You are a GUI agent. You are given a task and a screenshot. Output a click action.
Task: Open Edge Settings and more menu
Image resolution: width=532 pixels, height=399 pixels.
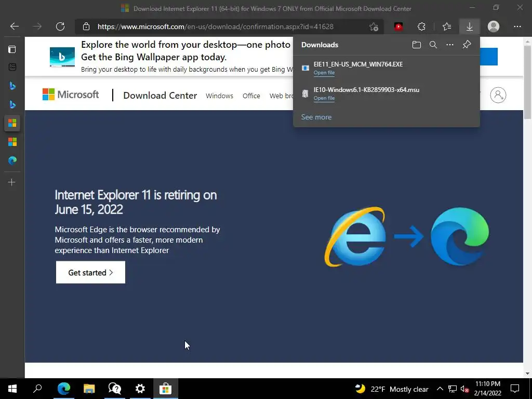pos(517,26)
